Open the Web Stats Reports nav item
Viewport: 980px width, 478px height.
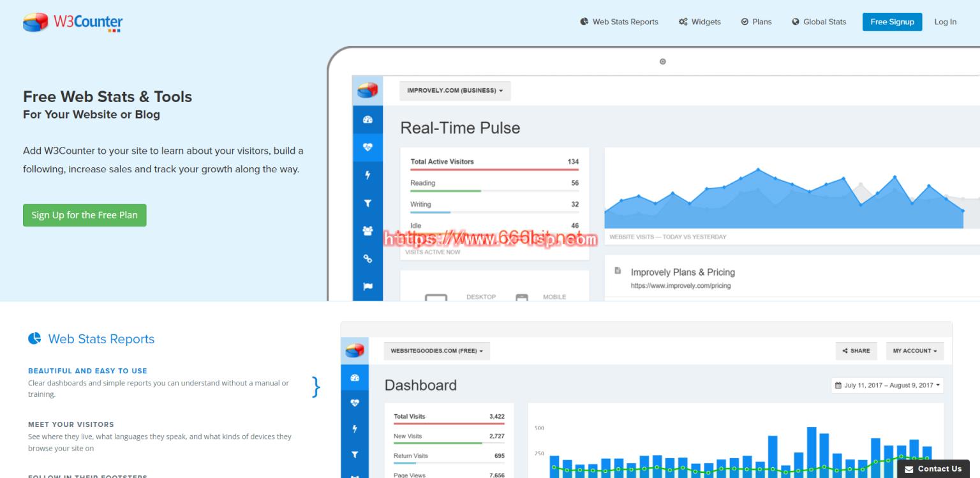point(619,22)
